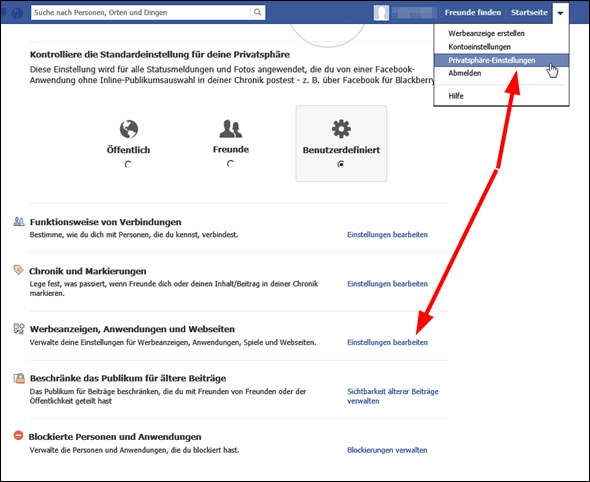This screenshot has width=590, height=482.
Task: Open Sichtbarkeit älterer Beiträge verwalten link
Action: (x=392, y=396)
